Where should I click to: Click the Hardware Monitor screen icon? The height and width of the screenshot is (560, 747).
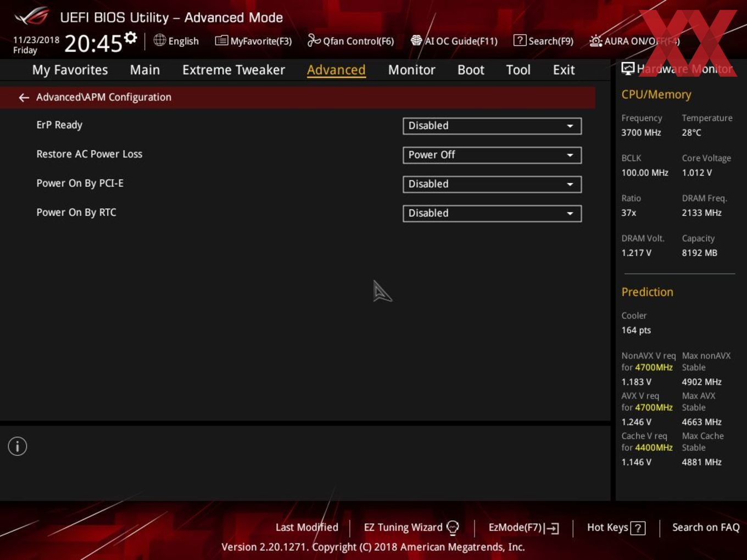[628, 69]
